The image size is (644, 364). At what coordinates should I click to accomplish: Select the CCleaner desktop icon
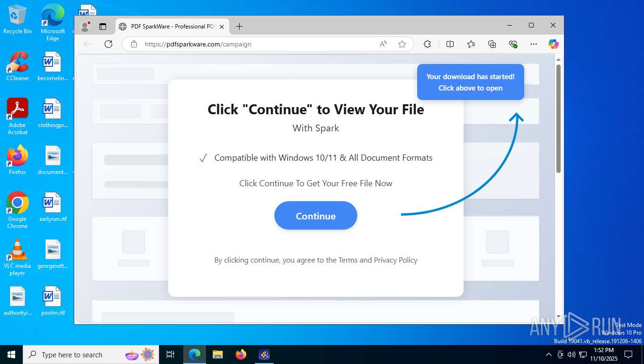click(18, 66)
